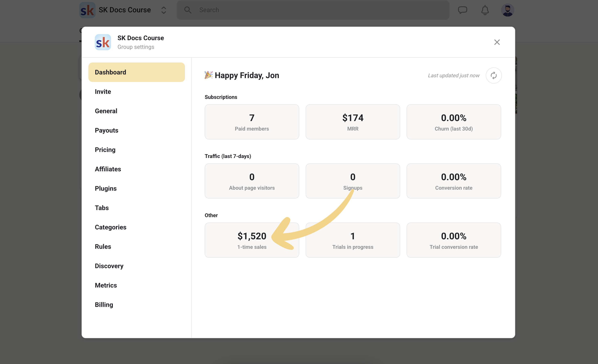The height and width of the screenshot is (364, 598).
Task: Open the user profile avatar
Action: (508, 10)
